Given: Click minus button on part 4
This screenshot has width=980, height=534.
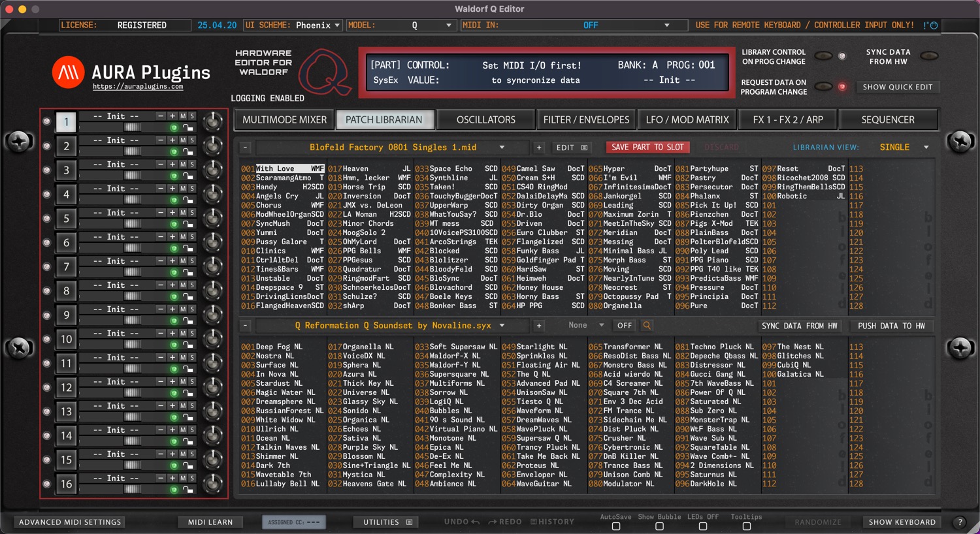Looking at the screenshot, I should point(161,189).
